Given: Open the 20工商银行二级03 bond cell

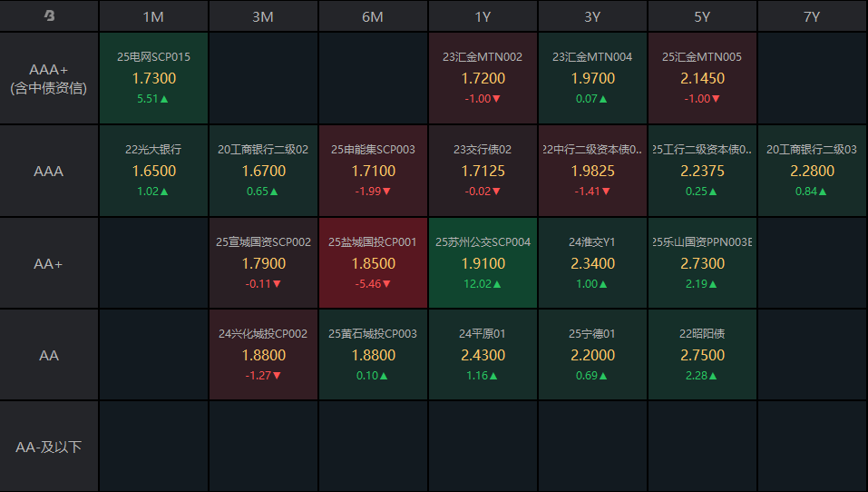Looking at the screenshot, I should 812,171.
